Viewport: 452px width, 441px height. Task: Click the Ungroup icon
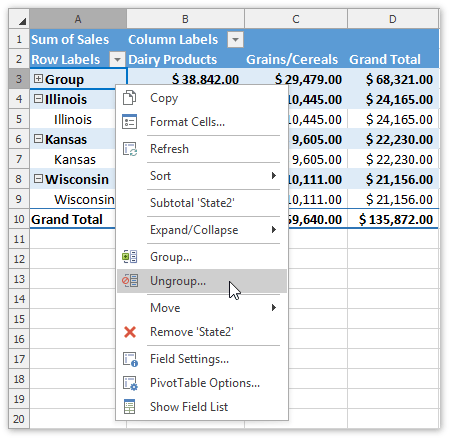130,281
